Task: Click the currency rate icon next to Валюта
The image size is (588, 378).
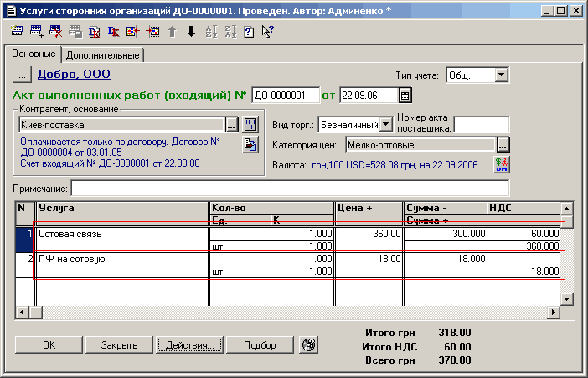Action: coord(503,164)
